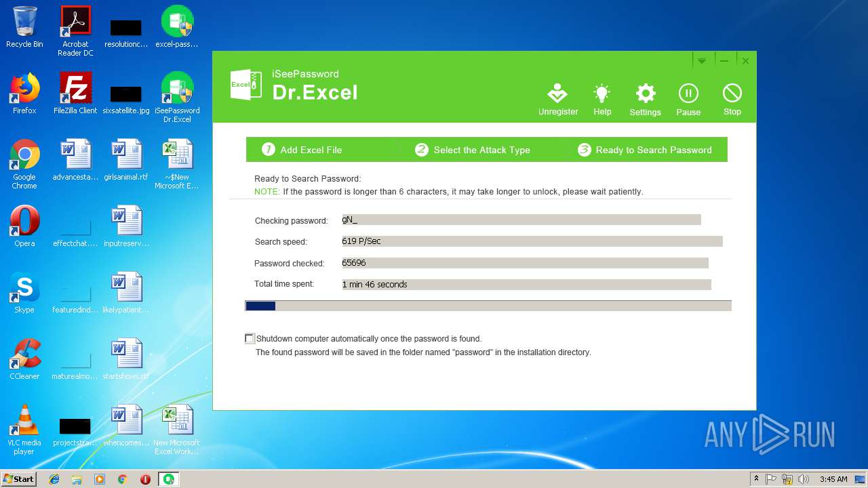Open whencomes document on desktop
Image resolution: width=868 pixels, height=488 pixels.
click(126, 426)
